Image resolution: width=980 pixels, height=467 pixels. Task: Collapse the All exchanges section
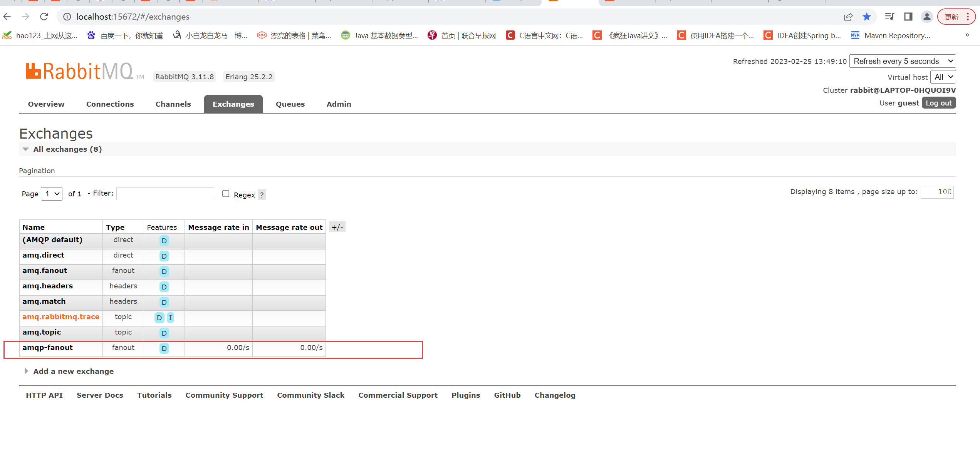coord(67,149)
